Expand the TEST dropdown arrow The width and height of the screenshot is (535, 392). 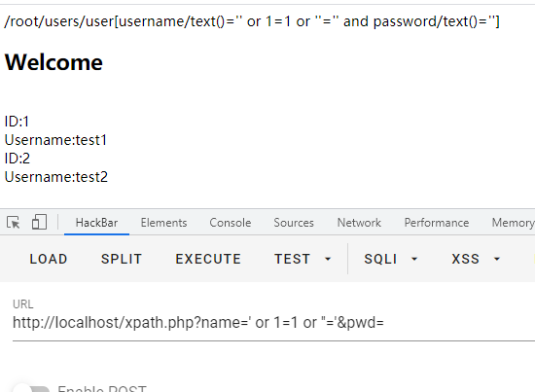[328, 260]
